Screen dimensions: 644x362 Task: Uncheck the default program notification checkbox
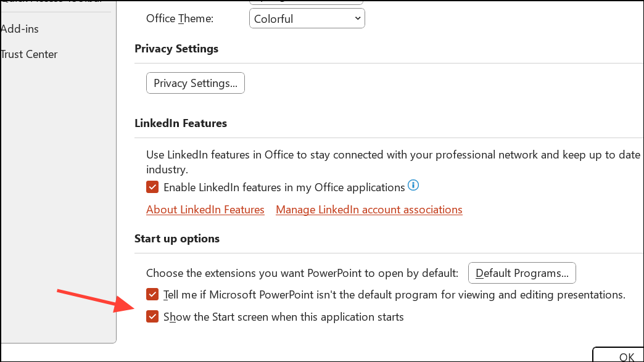(152, 294)
